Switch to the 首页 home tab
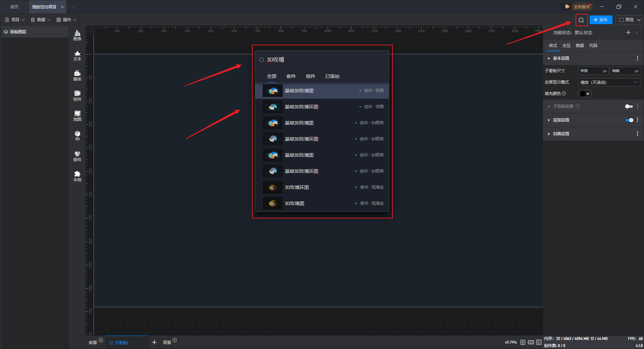The image size is (644, 349). 14,7
